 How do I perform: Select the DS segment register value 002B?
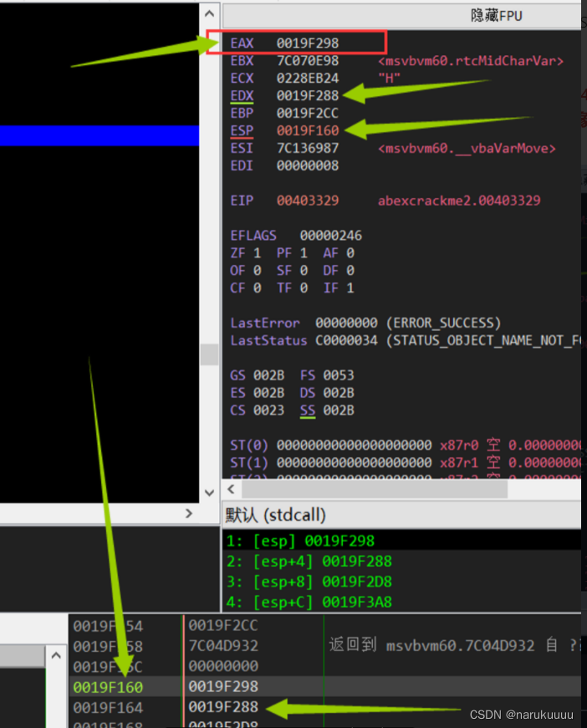click(x=339, y=393)
